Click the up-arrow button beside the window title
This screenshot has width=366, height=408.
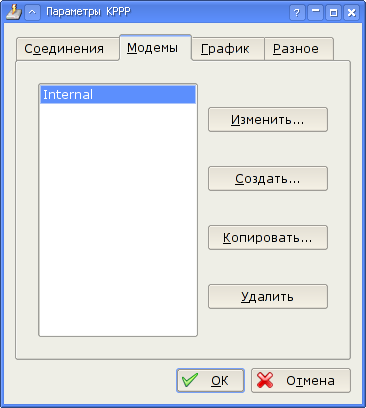coord(32,13)
